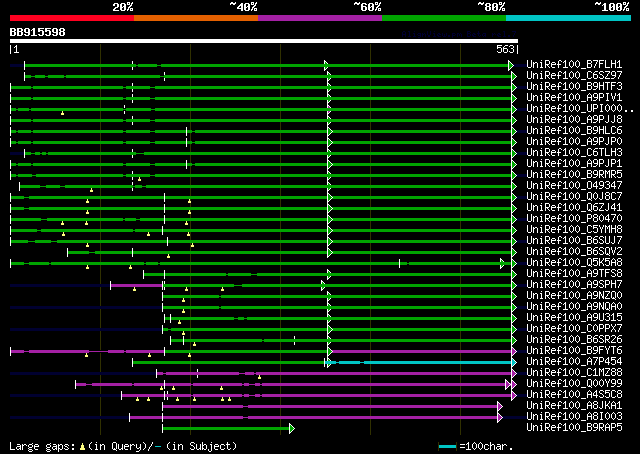Image resolution: width=640 pixels, height=454 pixels.
Task: Pick the UniRef100_A8JKA1 subject name
Action: (574, 406)
